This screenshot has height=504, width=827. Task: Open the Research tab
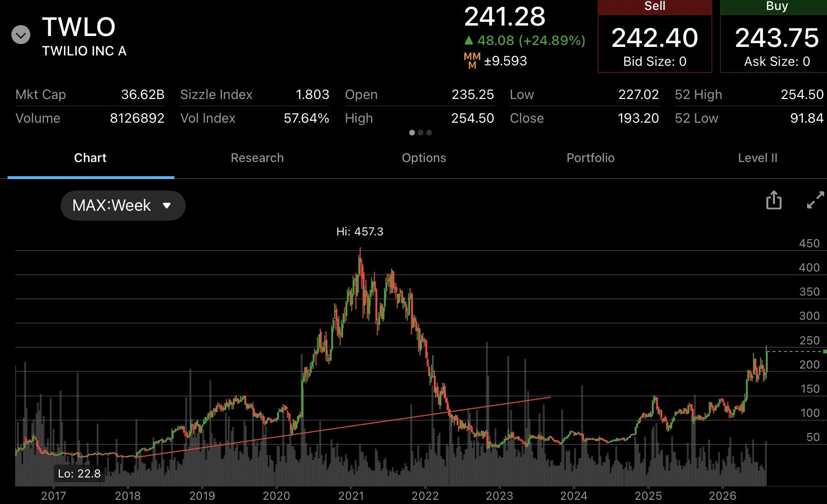pyautogui.click(x=257, y=158)
